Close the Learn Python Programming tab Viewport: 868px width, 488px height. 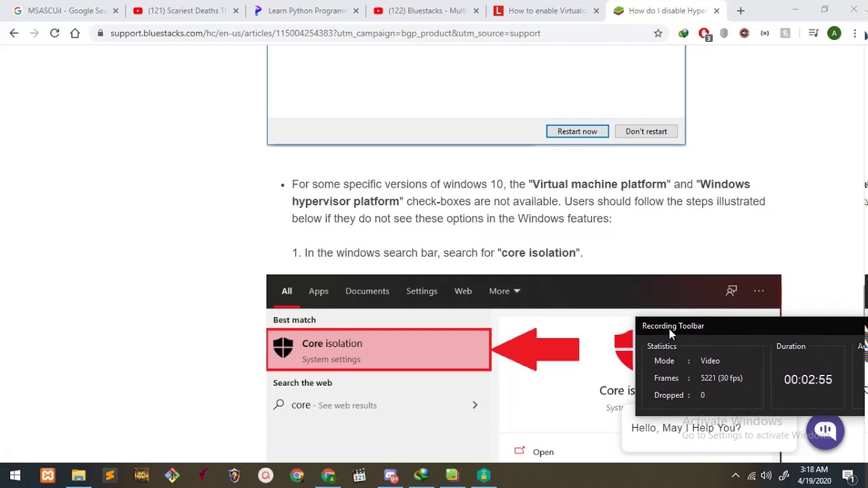click(356, 11)
